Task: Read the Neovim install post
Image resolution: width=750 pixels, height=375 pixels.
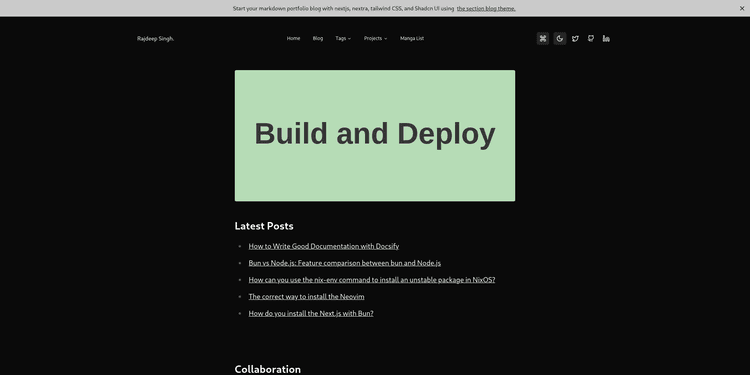Action: point(306,297)
